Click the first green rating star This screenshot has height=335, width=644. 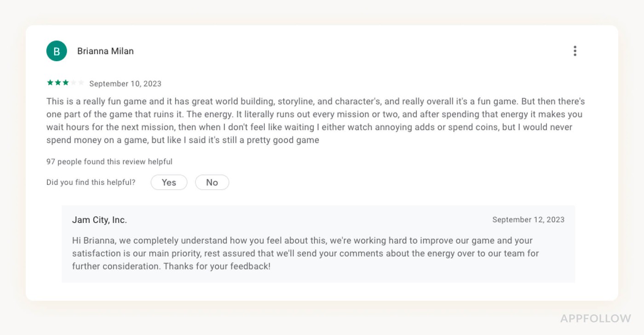(50, 83)
